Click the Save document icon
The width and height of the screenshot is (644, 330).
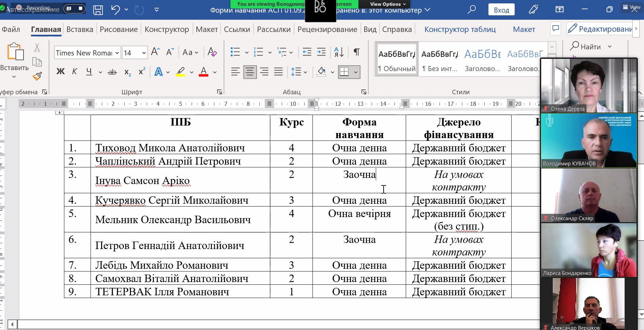point(98,10)
